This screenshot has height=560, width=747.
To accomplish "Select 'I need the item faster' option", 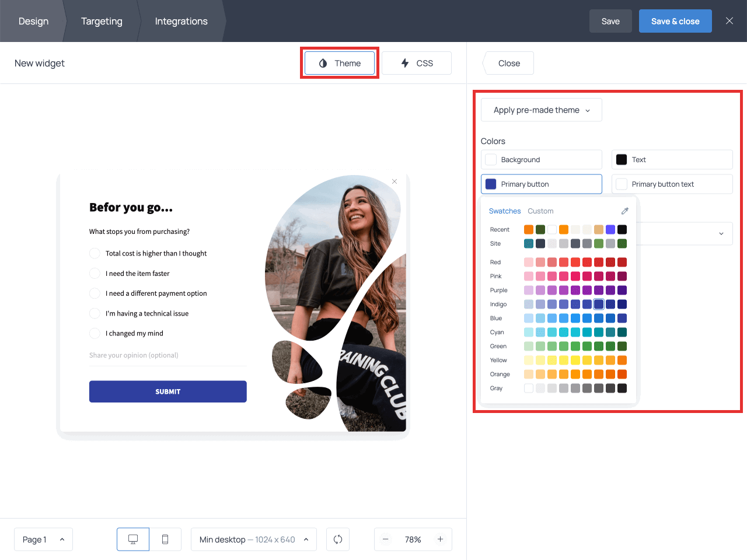I will [x=95, y=274].
